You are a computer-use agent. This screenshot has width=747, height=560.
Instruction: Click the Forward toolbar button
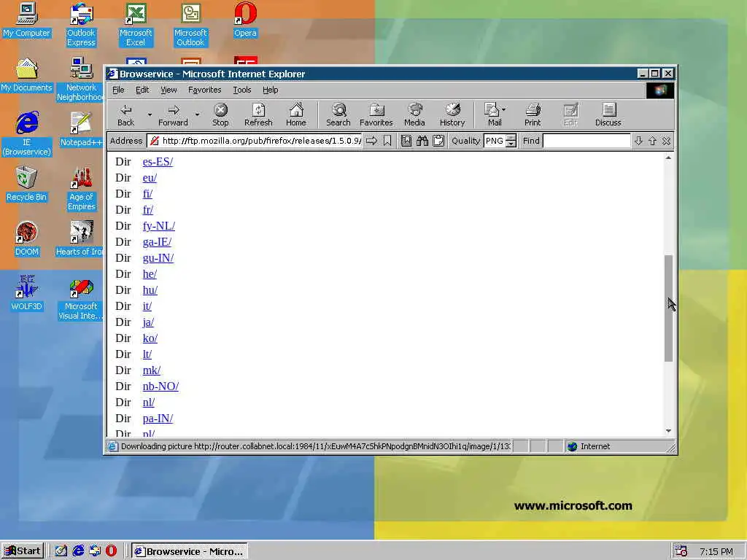(173, 115)
